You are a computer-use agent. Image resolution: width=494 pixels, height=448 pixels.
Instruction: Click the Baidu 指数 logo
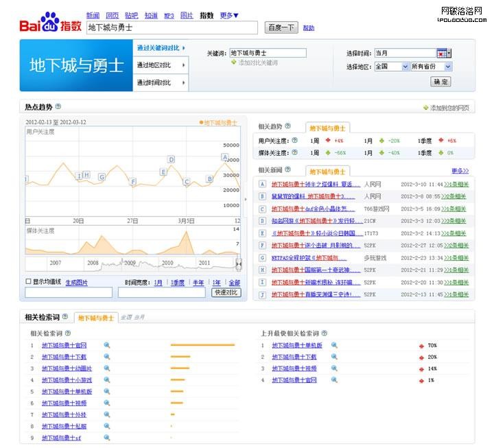(50, 23)
